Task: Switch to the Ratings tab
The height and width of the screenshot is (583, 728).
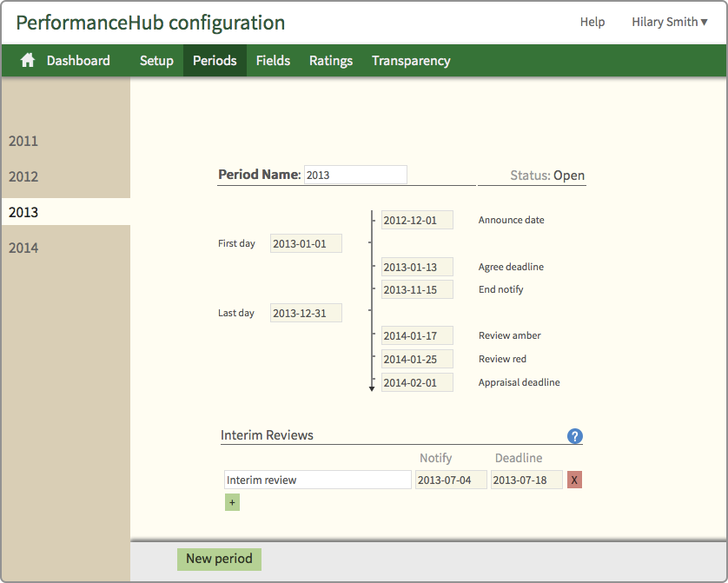Action: tap(331, 60)
